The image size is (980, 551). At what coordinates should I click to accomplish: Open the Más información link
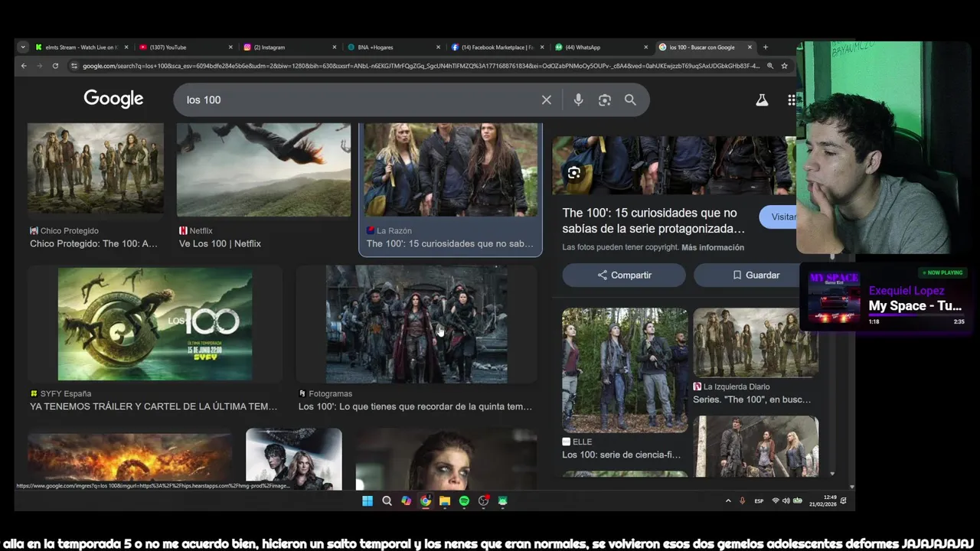pyautogui.click(x=713, y=247)
